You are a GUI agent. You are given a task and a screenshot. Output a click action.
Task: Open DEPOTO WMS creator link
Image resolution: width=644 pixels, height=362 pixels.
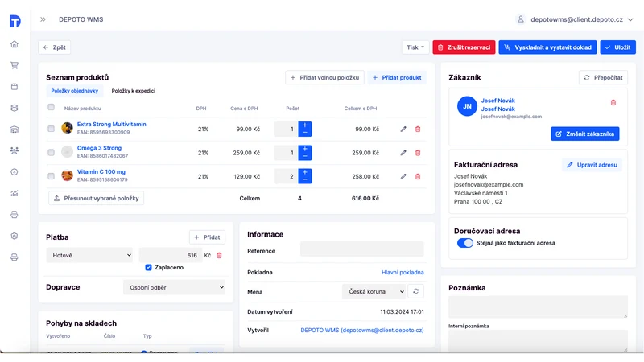coord(361,330)
